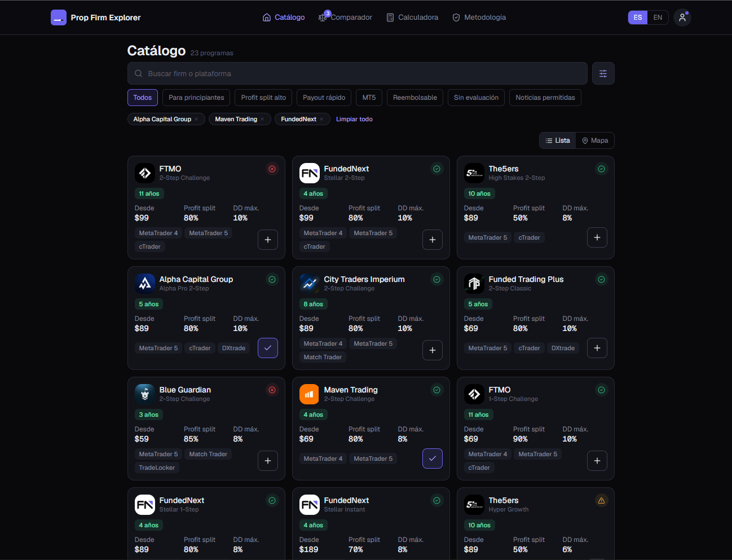Screen dimensions: 732x560
Task: Remove the FundedNext filter chip
Action: coord(321,119)
